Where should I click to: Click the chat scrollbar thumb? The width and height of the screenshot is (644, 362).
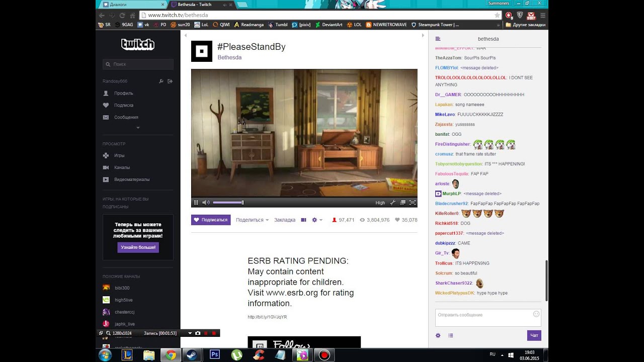point(547,281)
